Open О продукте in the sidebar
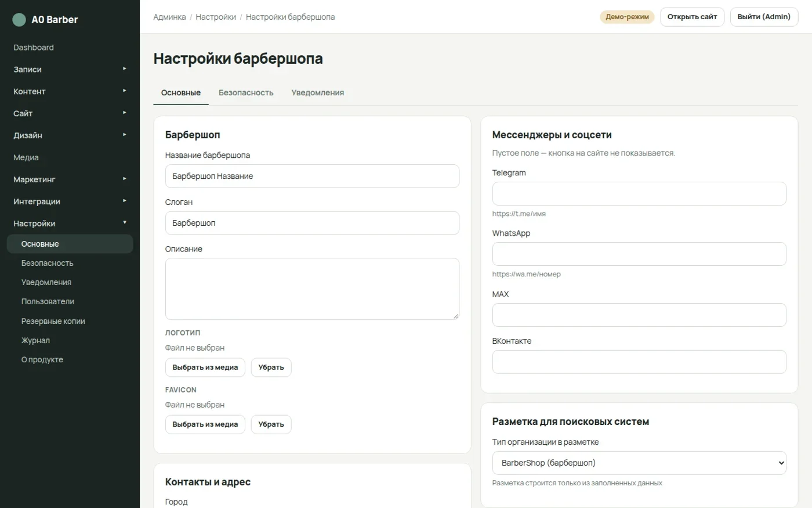Screen dimensions: 812x508 click(70, 359)
